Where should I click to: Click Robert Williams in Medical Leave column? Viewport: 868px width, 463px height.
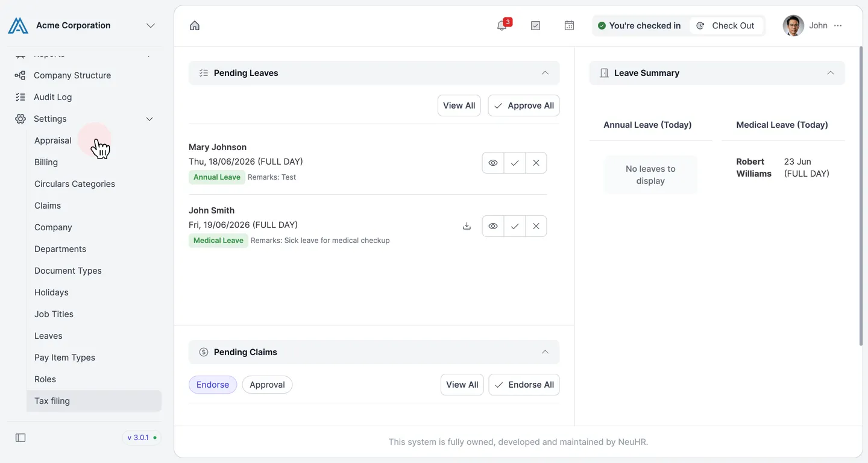pyautogui.click(x=753, y=168)
